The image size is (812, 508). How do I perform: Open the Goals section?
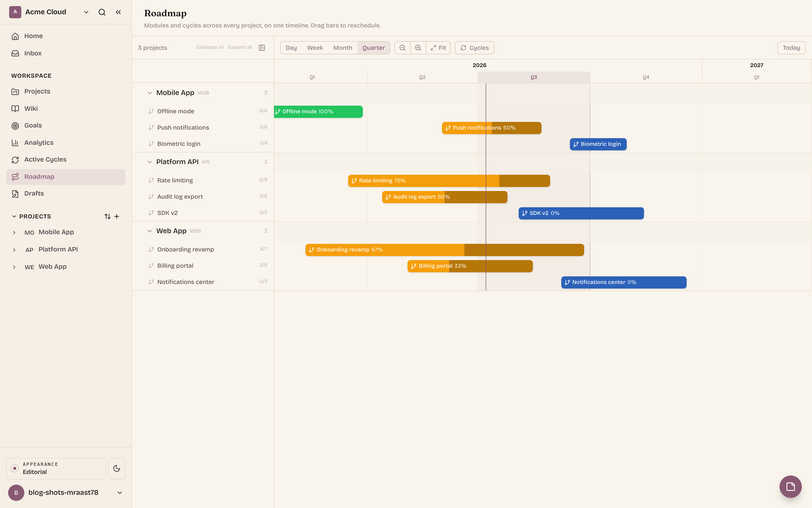point(66,126)
